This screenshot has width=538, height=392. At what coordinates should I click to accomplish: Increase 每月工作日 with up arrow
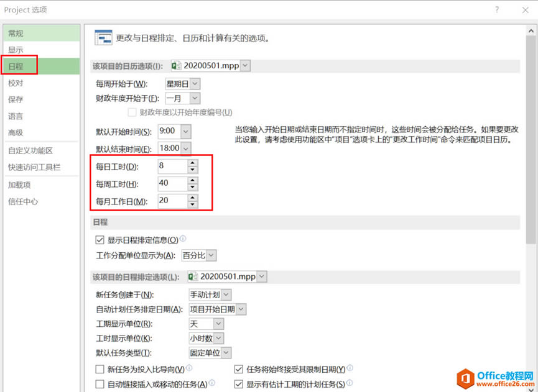click(x=193, y=198)
